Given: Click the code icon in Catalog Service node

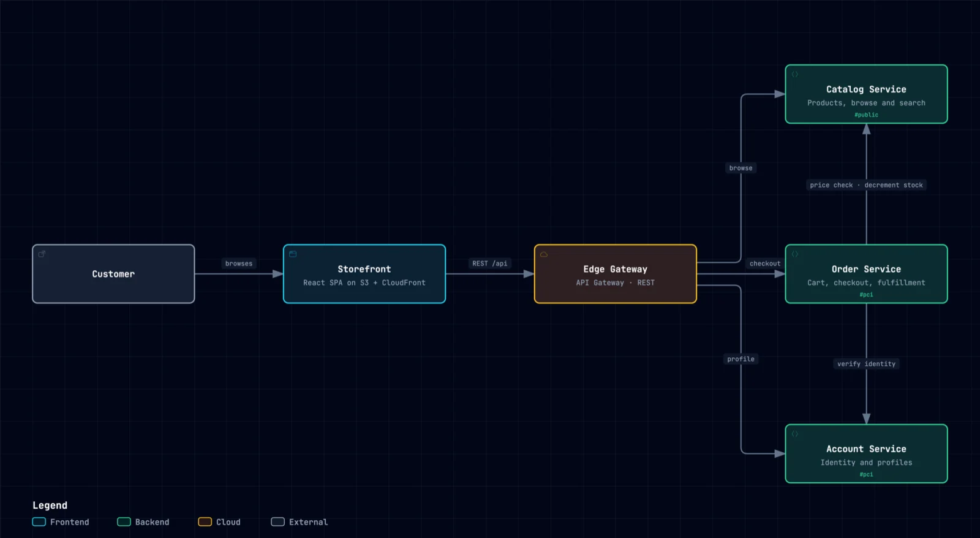Looking at the screenshot, I should click(x=795, y=74).
